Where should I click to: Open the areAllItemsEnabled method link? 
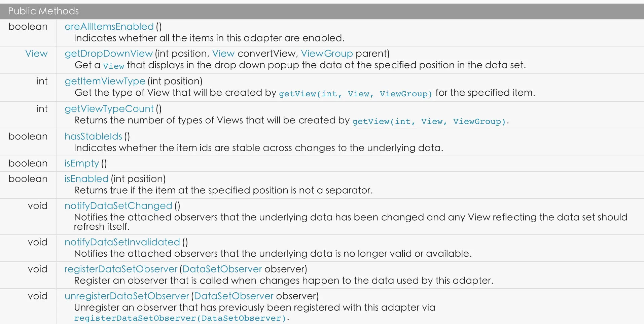tap(109, 27)
